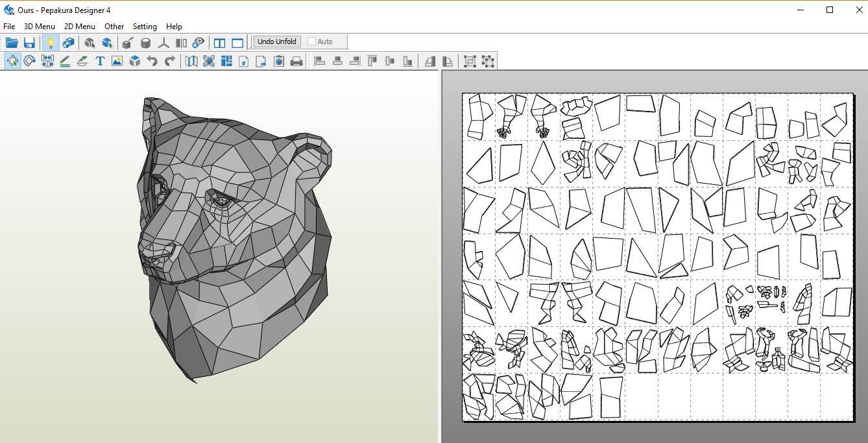The image size is (868, 443).
Task: Activate the Select and Move tool
Action: click(x=12, y=61)
